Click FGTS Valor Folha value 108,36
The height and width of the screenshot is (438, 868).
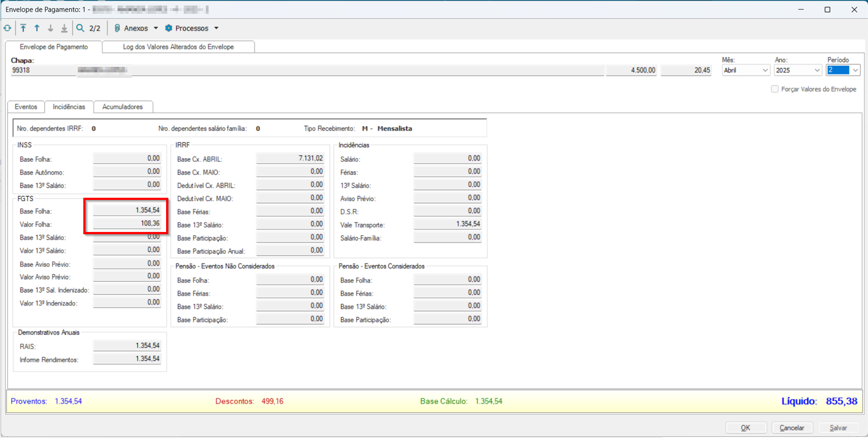(127, 224)
